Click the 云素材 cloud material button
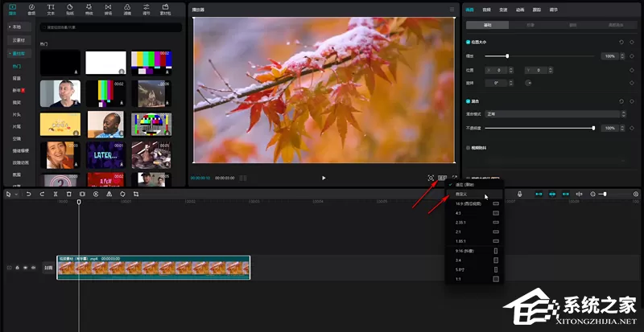The image size is (644, 332). (19, 40)
